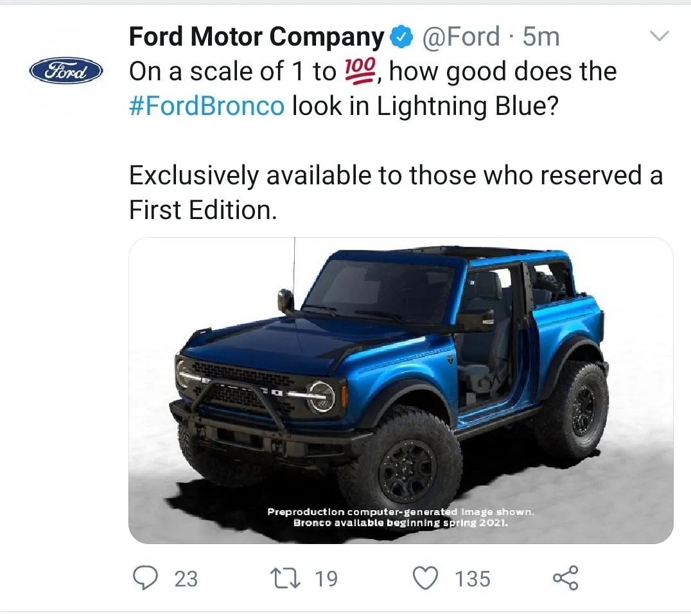The image size is (691, 616).
Task: Click the Ford Motor Company display name
Action: 254,36
